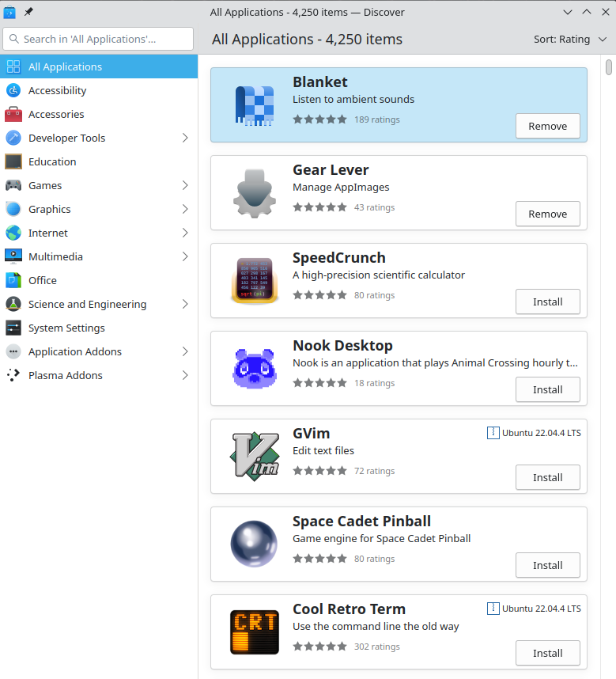
Task: Open Gear Lever via its gear icon
Action: click(x=255, y=193)
